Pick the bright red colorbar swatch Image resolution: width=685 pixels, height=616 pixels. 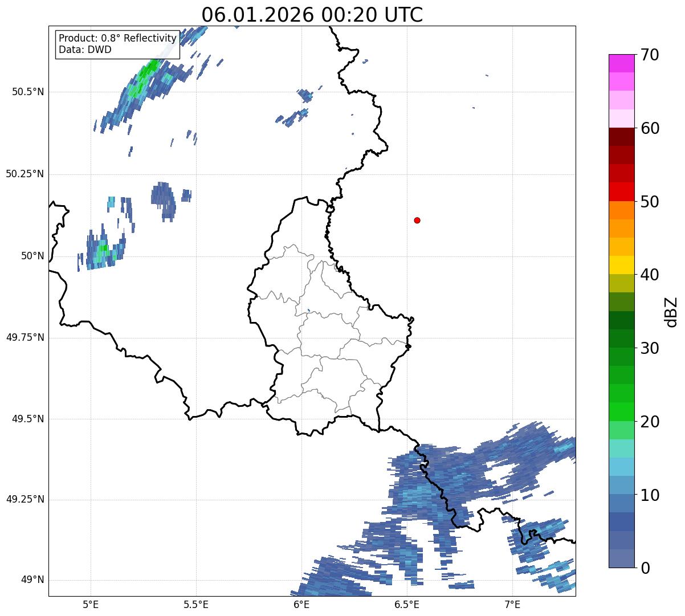(x=621, y=192)
